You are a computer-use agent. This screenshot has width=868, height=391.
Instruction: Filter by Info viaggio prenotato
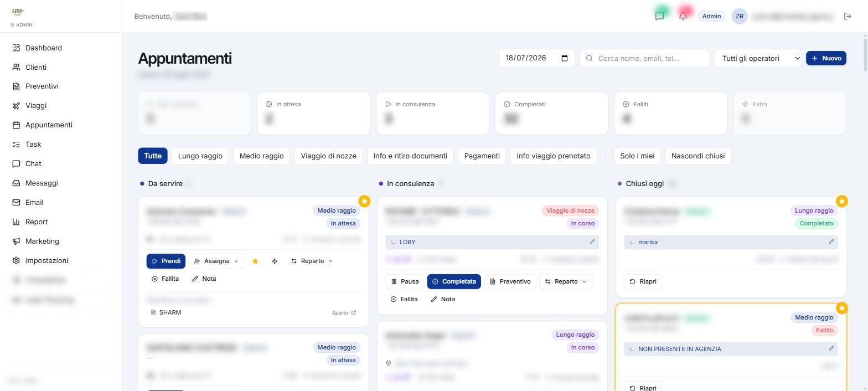point(554,156)
